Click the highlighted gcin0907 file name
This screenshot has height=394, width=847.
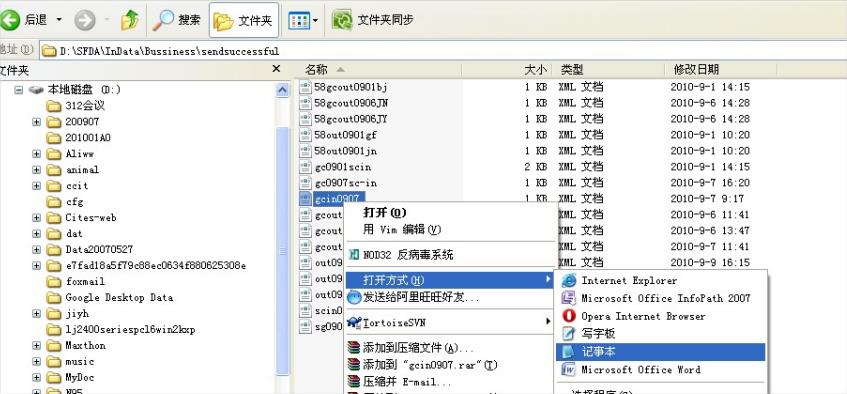point(339,198)
